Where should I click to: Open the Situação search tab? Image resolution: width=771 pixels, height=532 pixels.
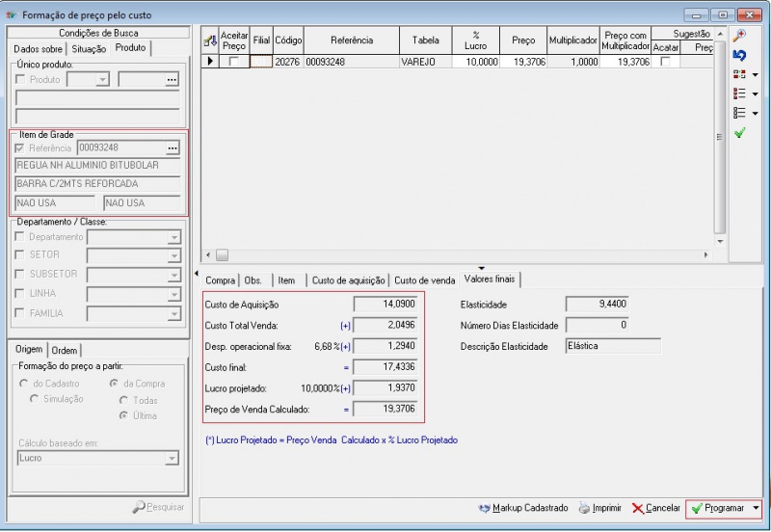point(89,48)
